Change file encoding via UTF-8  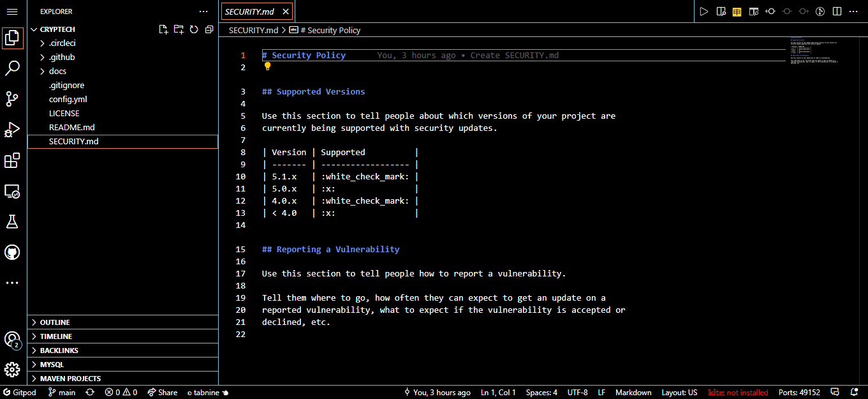click(x=578, y=393)
